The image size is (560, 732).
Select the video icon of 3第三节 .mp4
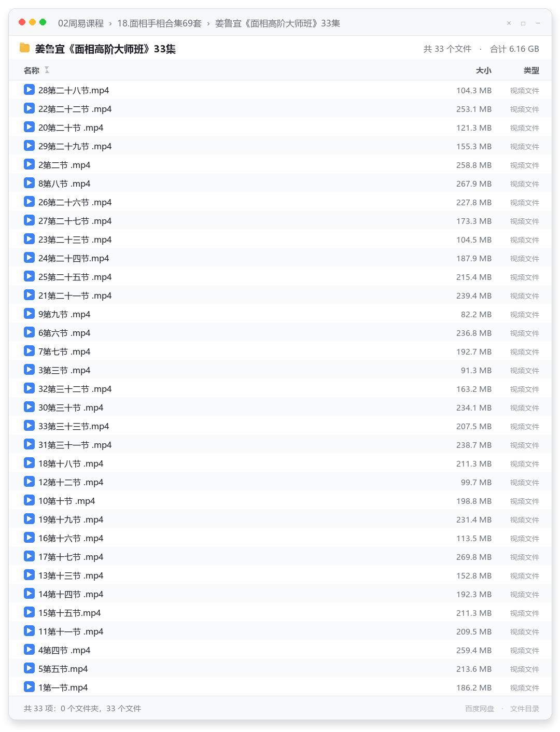pos(29,370)
